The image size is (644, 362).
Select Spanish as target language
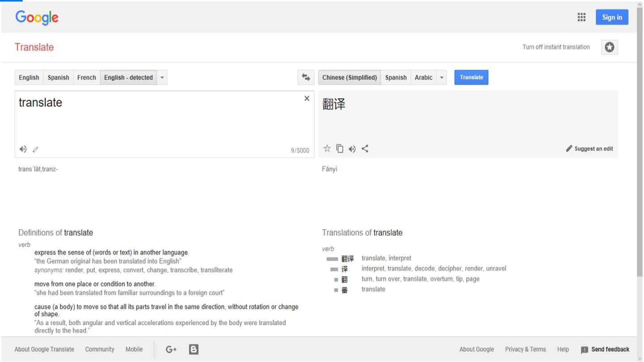pyautogui.click(x=396, y=77)
